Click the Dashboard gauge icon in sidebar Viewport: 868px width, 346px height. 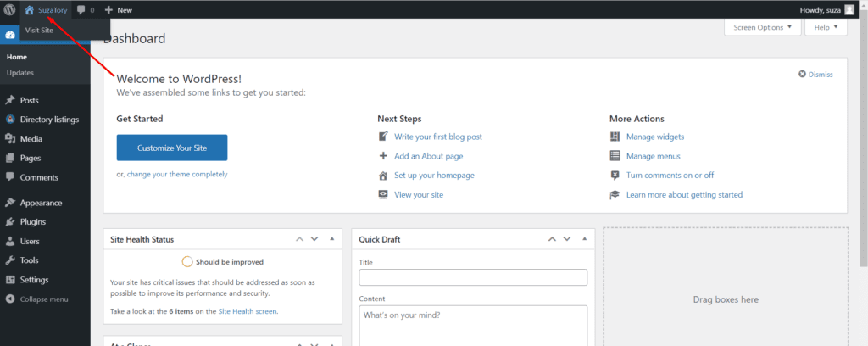pos(10,35)
